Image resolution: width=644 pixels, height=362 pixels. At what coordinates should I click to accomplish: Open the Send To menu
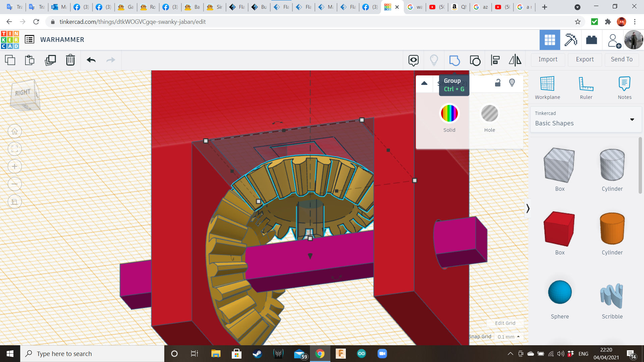622,59
